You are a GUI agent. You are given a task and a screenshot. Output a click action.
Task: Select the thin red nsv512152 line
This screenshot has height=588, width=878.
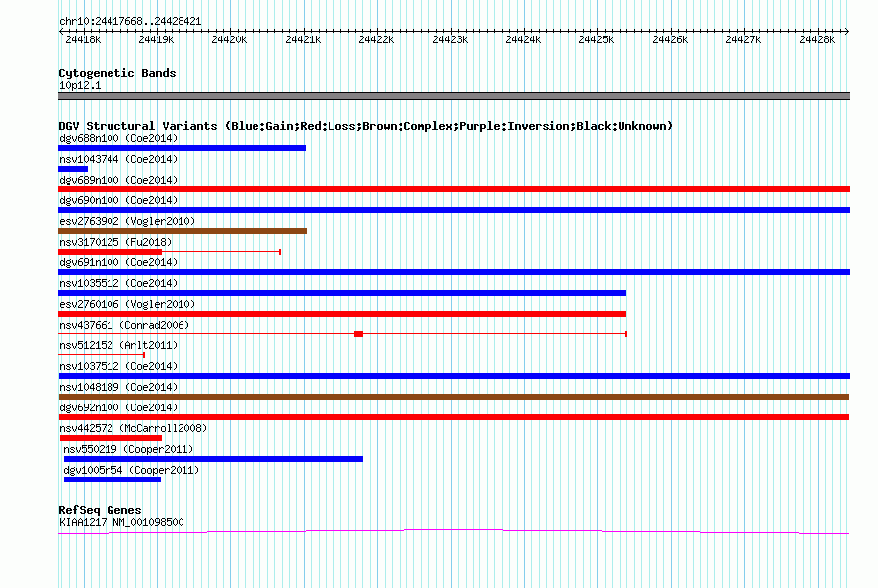coord(102,355)
